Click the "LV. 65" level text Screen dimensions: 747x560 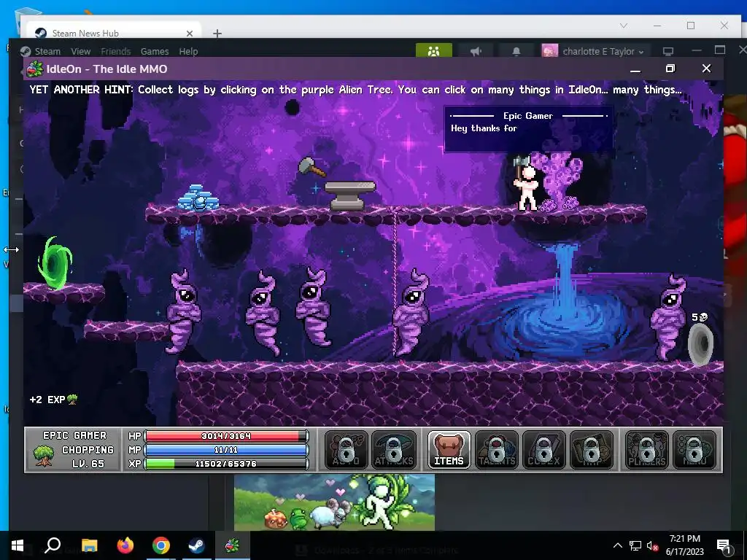click(88, 463)
